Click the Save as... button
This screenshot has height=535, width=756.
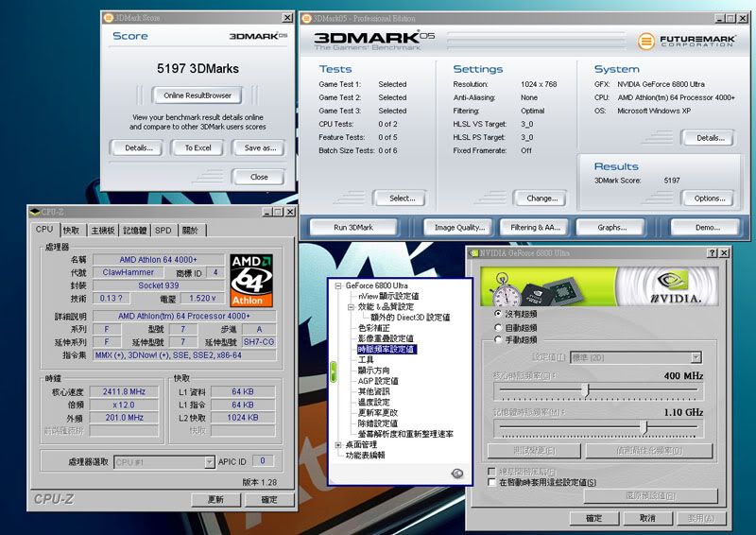[x=260, y=148]
